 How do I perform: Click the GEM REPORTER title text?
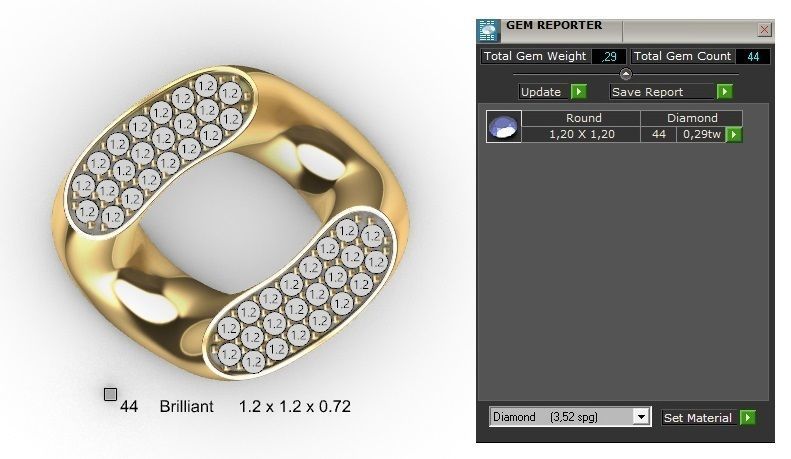click(x=554, y=25)
